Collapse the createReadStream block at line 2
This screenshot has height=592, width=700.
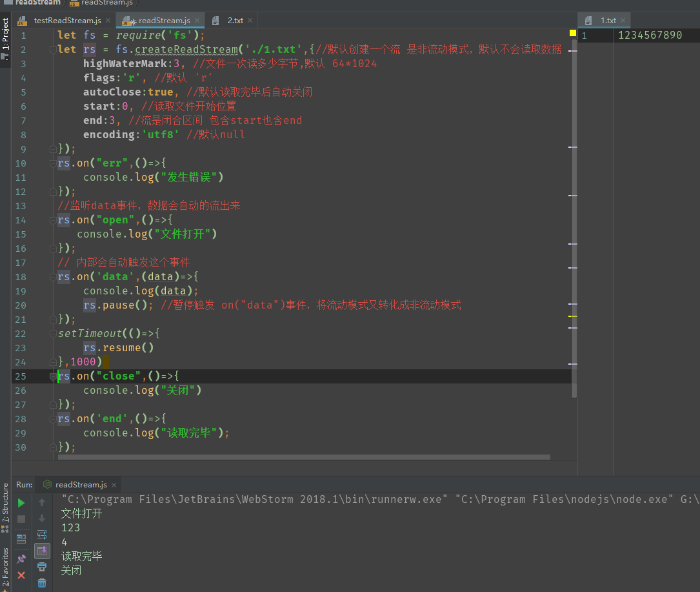(53, 50)
